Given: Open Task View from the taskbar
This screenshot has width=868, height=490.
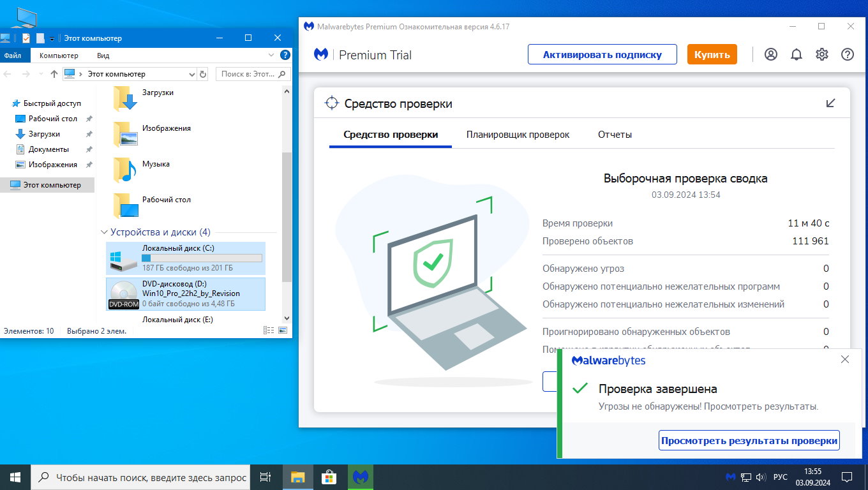Looking at the screenshot, I should point(266,477).
